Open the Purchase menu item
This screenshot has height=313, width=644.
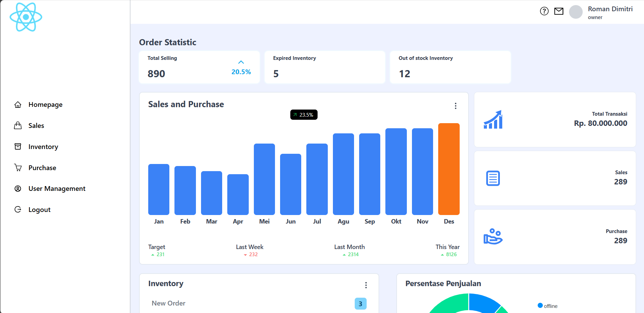42,168
